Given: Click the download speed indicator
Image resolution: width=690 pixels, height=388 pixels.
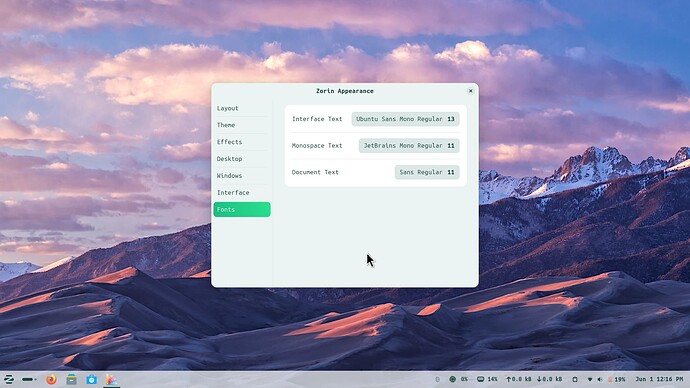Looking at the screenshot, I should pos(549,379).
